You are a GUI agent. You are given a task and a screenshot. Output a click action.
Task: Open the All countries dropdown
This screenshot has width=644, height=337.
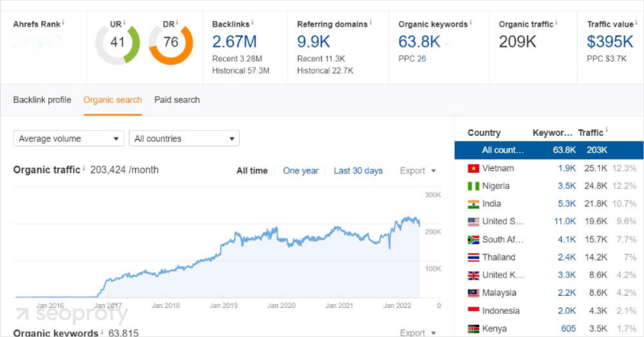[184, 138]
